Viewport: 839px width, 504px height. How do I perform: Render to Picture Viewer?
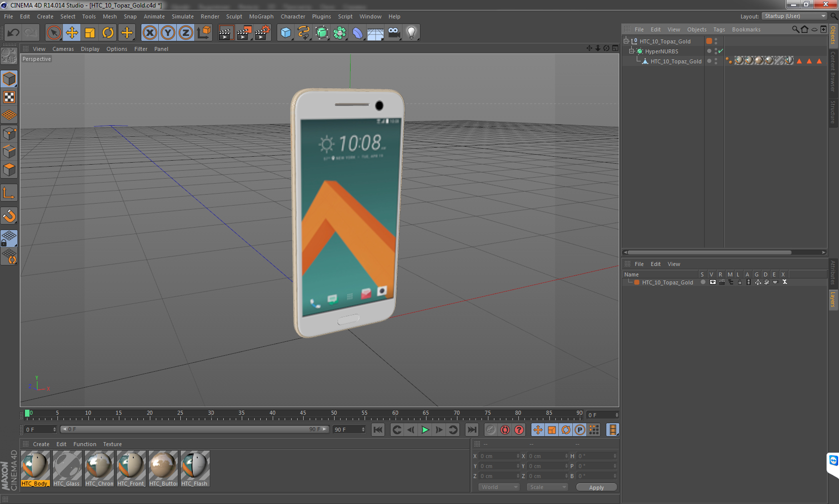click(244, 33)
